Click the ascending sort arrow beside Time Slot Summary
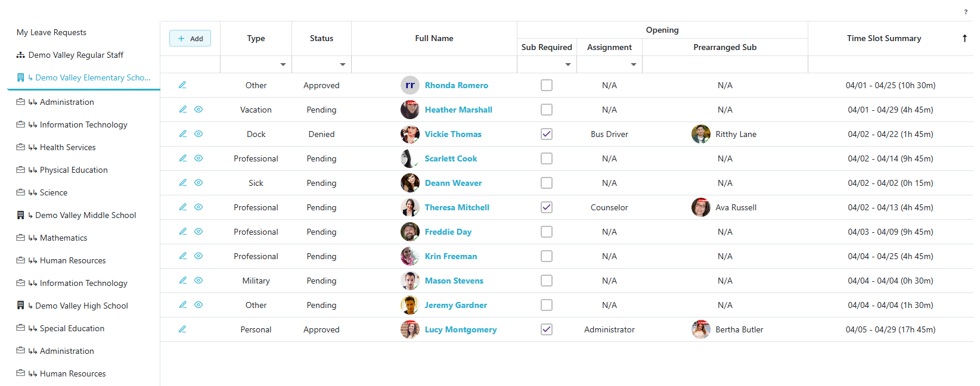 point(965,38)
